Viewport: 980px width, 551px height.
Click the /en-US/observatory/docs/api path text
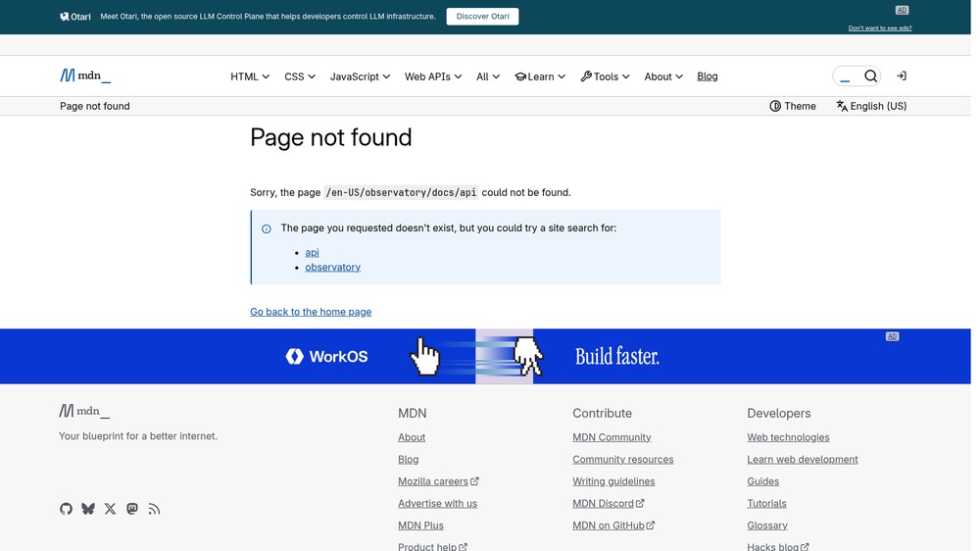[401, 192]
